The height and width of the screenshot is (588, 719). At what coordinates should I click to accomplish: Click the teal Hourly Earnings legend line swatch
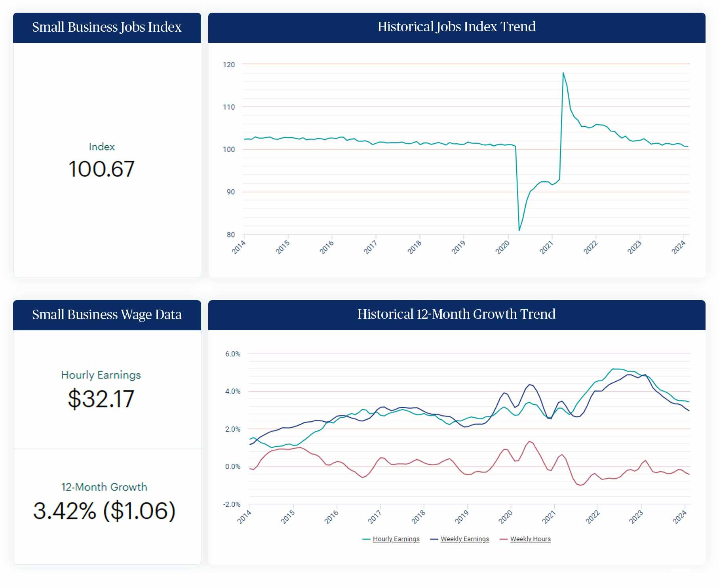[366, 539]
